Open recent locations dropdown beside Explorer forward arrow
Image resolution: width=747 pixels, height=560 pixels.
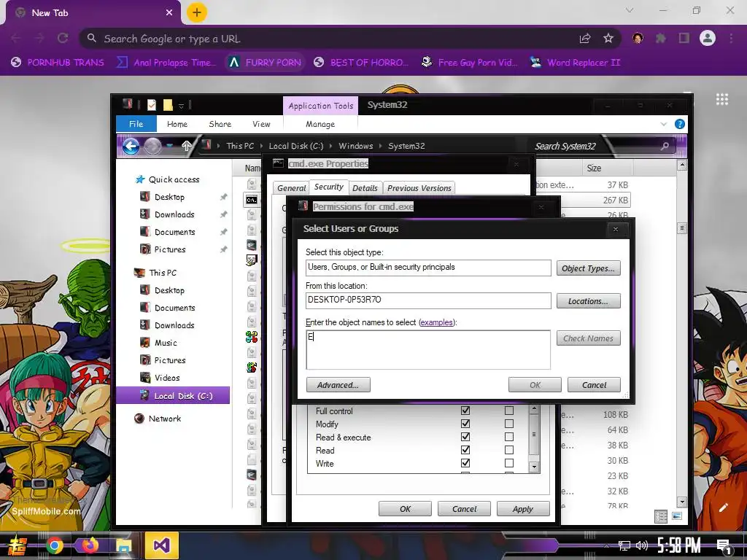169,146
